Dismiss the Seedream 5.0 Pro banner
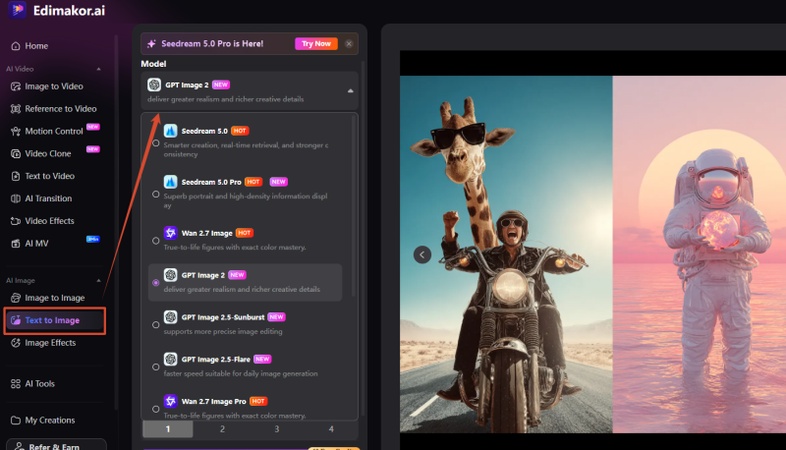The height and width of the screenshot is (450, 786). tap(349, 44)
